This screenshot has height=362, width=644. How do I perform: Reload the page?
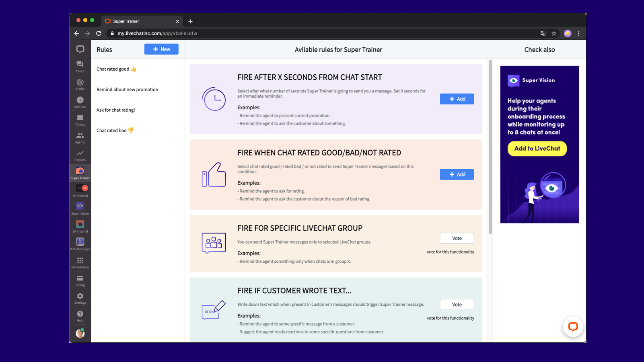point(99,33)
